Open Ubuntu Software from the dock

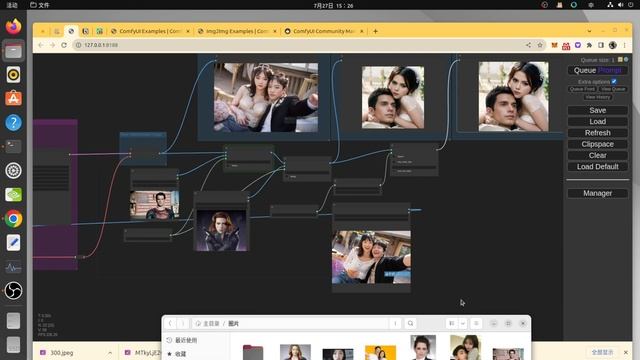tap(13, 98)
